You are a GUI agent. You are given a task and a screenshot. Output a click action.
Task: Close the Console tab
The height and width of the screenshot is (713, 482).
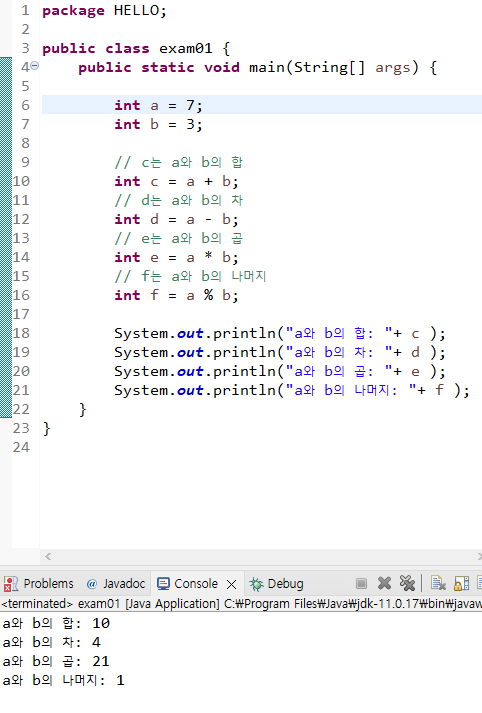point(231,584)
